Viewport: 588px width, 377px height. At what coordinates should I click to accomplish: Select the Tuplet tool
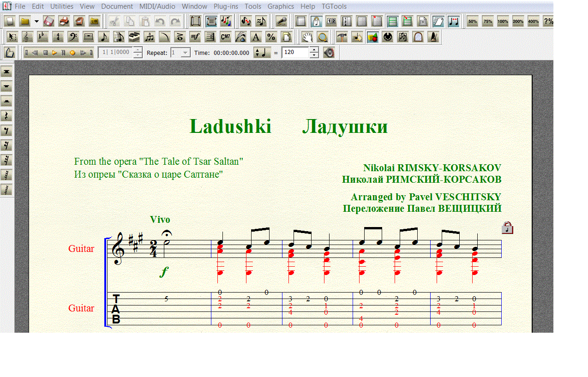pos(150,37)
